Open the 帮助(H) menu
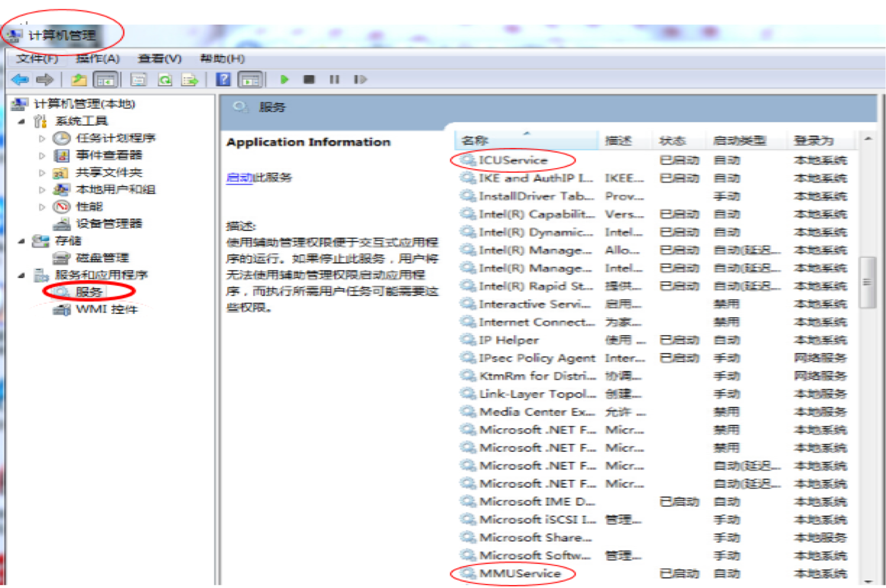This screenshot has height=588, width=886. coord(222,59)
